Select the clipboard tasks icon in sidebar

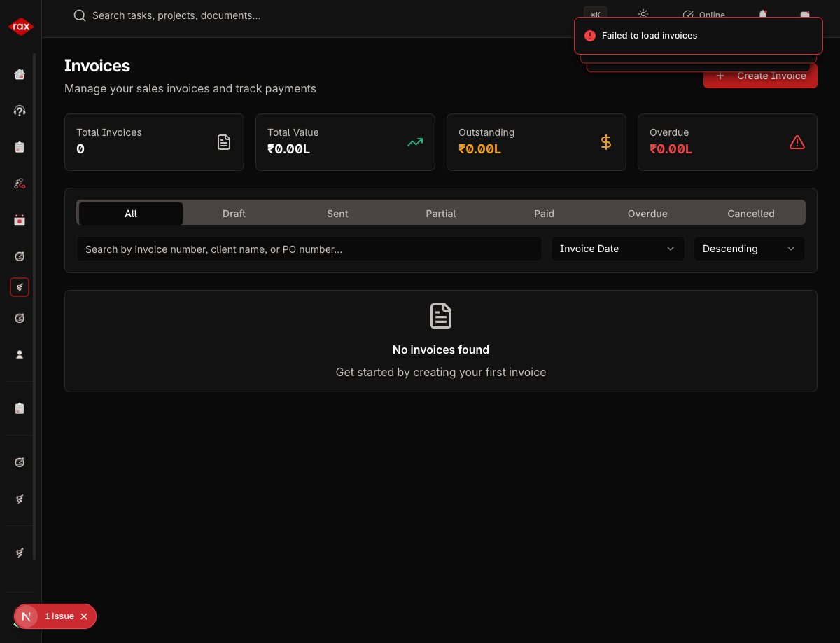tap(19, 147)
